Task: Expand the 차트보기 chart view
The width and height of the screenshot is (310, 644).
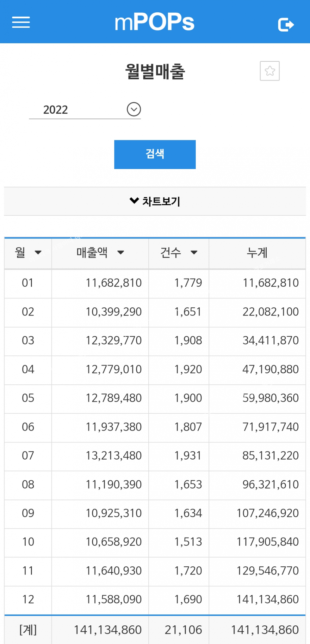Action: 155,201
